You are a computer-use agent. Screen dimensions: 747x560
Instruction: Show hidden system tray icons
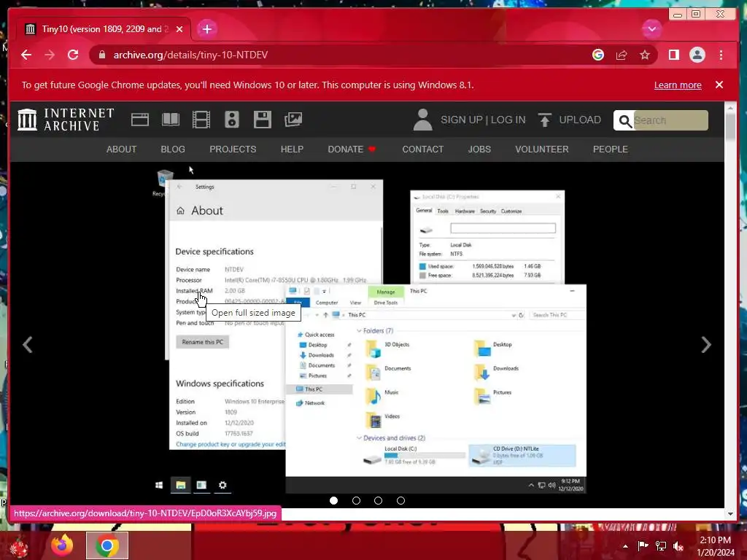tap(625, 545)
